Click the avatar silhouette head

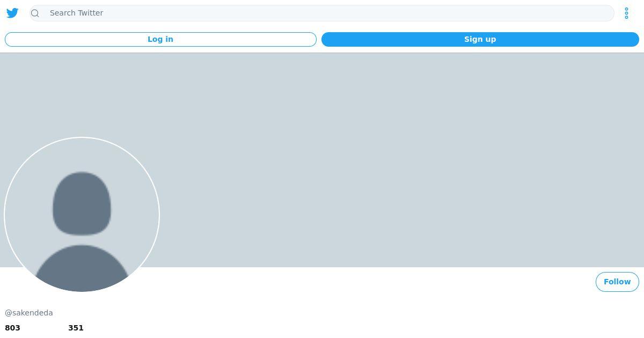tap(82, 203)
